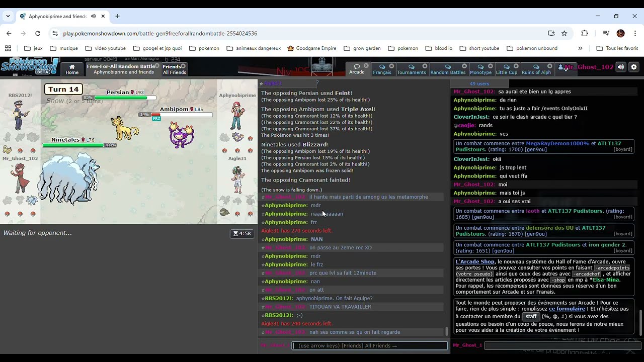Open the jeux bookmark folder
The image size is (644, 362).
pyautogui.click(x=33, y=48)
